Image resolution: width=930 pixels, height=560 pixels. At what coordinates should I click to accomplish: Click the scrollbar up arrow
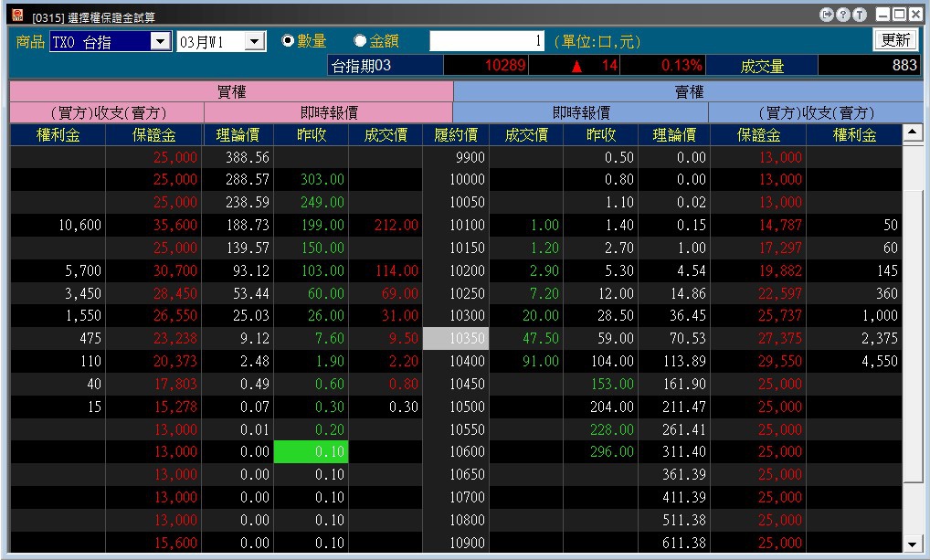pos(913,132)
